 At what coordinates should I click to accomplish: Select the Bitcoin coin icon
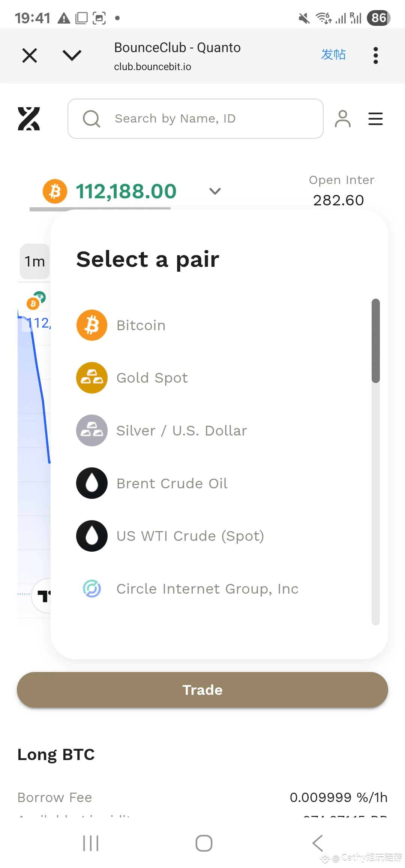pyautogui.click(x=92, y=325)
